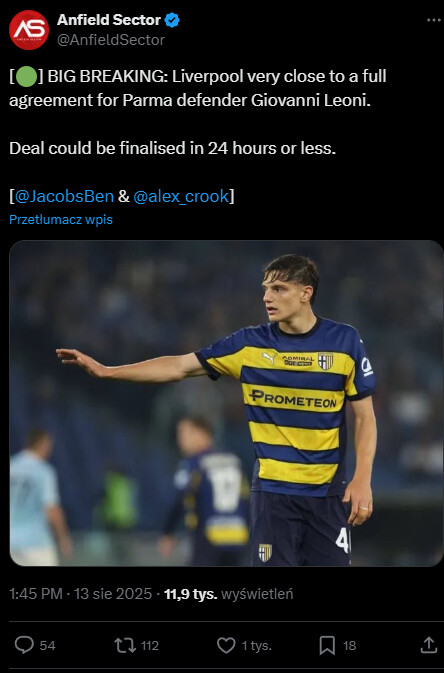Click the 54 replies count
This screenshot has width=444, height=673.
[x=48, y=646]
